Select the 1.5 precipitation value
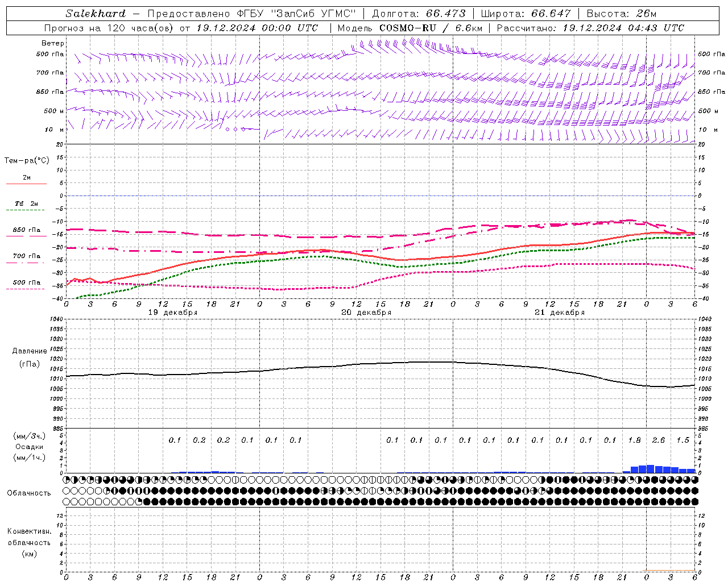The width and height of the screenshot is (728, 582). pos(682,440)
